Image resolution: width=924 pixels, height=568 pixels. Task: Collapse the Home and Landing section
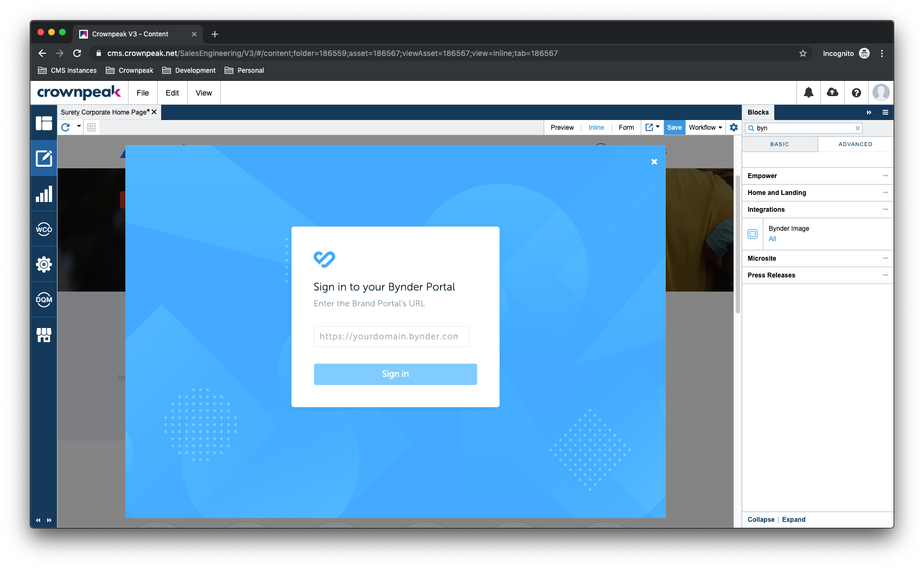[885, 193]
